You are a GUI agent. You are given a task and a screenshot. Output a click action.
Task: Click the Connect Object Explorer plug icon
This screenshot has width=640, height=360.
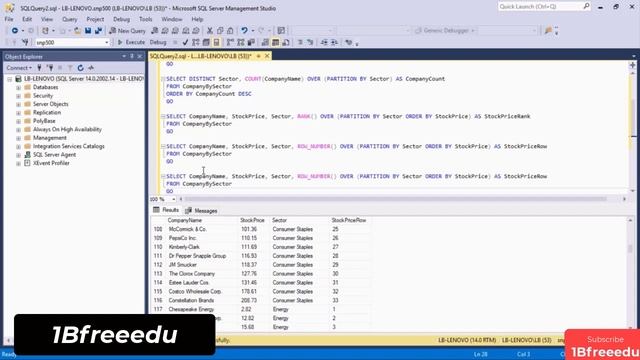39,68
